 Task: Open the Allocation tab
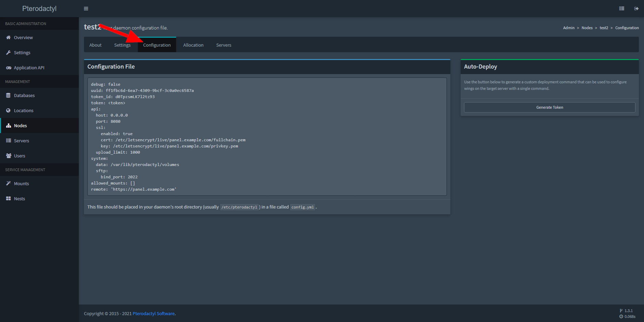tap(193, 45)
